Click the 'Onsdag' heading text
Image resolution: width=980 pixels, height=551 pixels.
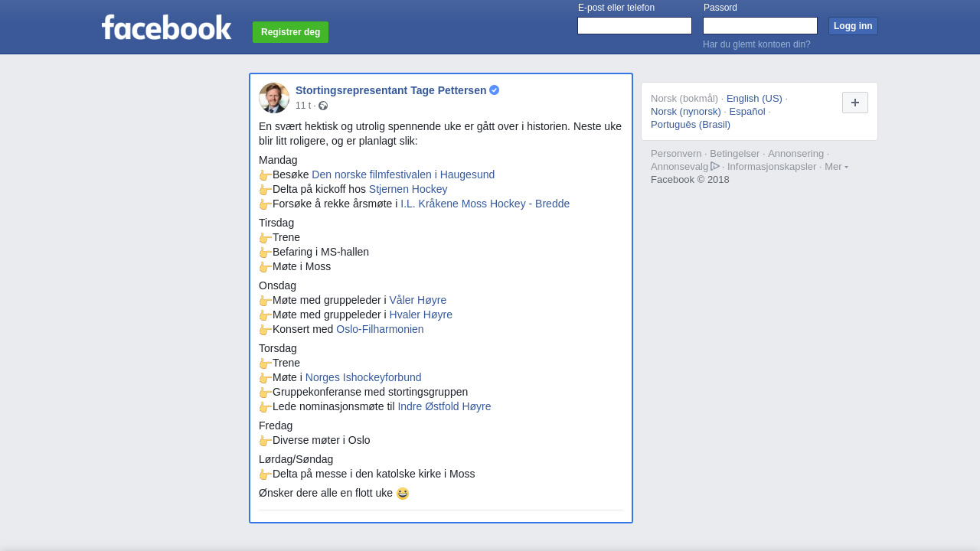point(277,285)
